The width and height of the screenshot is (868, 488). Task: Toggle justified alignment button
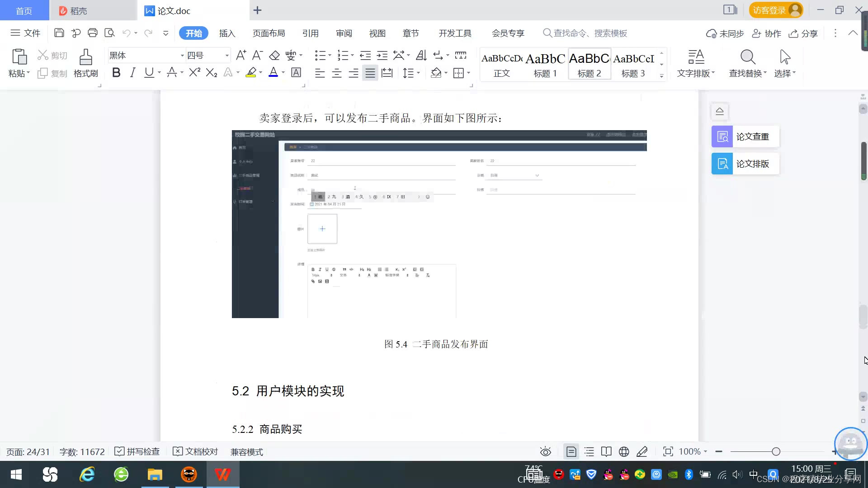click(x=370, y=73)
